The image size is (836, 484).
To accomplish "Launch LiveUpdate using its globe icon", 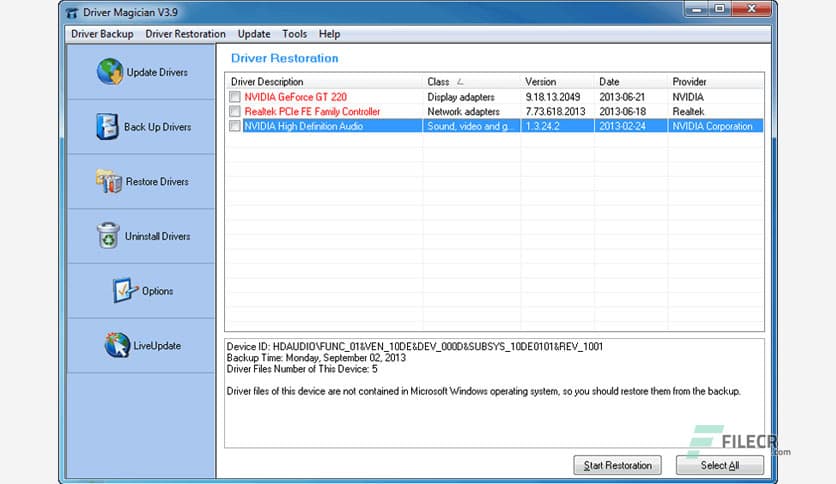I will tap(117, 345).
